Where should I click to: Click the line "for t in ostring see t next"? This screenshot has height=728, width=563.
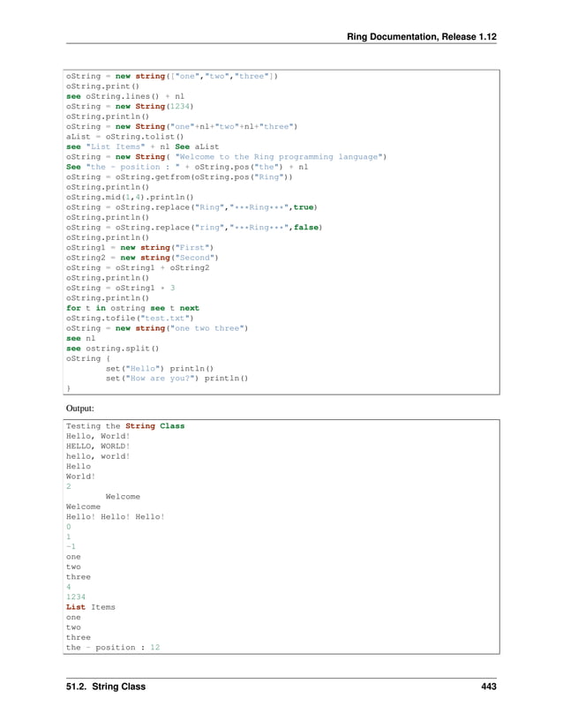132,308
